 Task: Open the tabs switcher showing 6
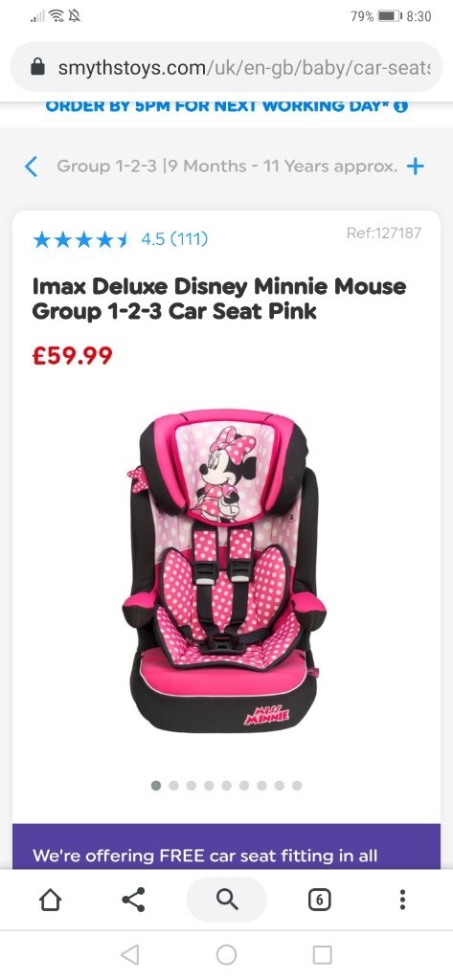pos(319,900)
